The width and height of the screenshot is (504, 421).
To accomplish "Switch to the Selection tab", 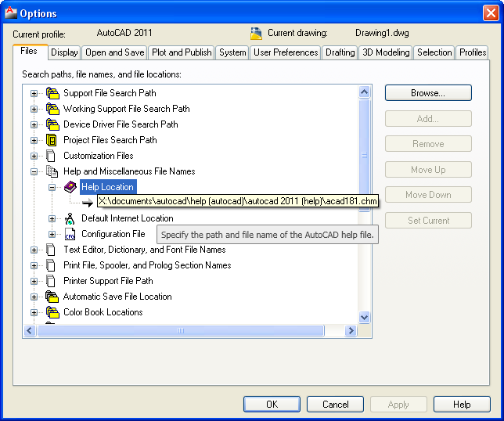I will tap(434, 52).
